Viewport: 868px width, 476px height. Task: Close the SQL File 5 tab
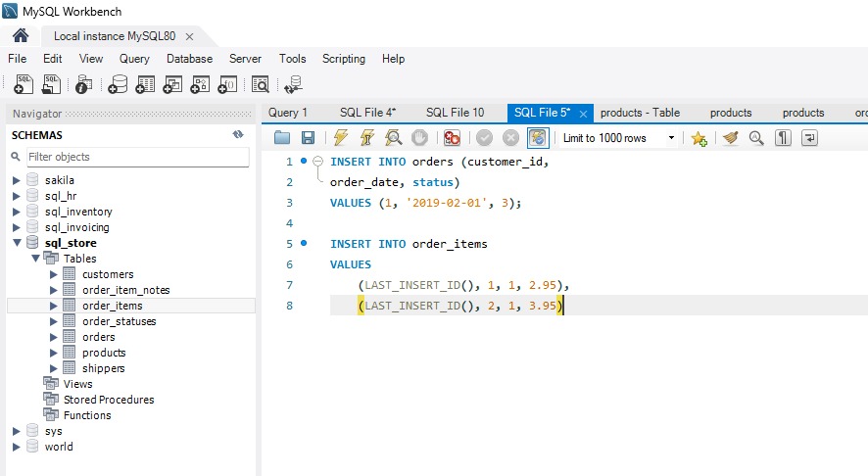pyautogui.click(x=583, y=114)
